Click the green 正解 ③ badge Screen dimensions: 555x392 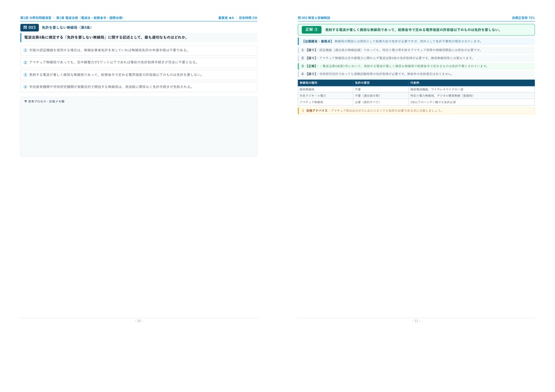pos(312,30)
